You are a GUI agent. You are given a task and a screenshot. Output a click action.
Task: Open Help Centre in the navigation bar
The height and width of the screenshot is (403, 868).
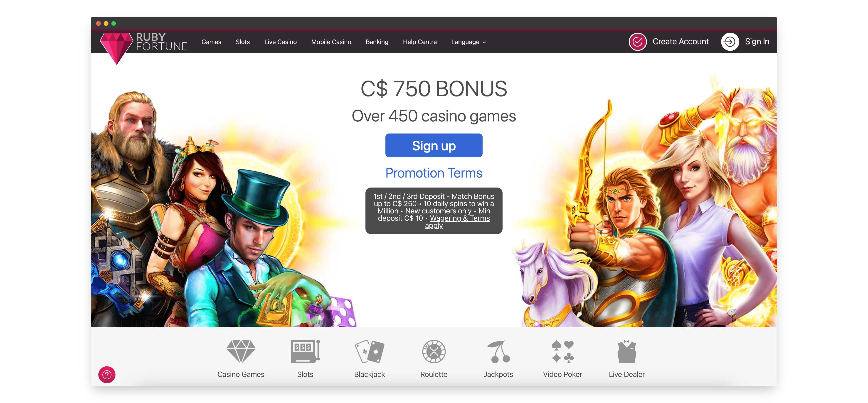tap(420, 42)
